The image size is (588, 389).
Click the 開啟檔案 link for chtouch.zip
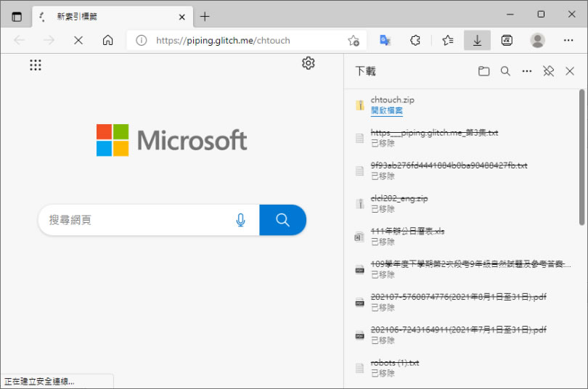(x=387, y=110)
